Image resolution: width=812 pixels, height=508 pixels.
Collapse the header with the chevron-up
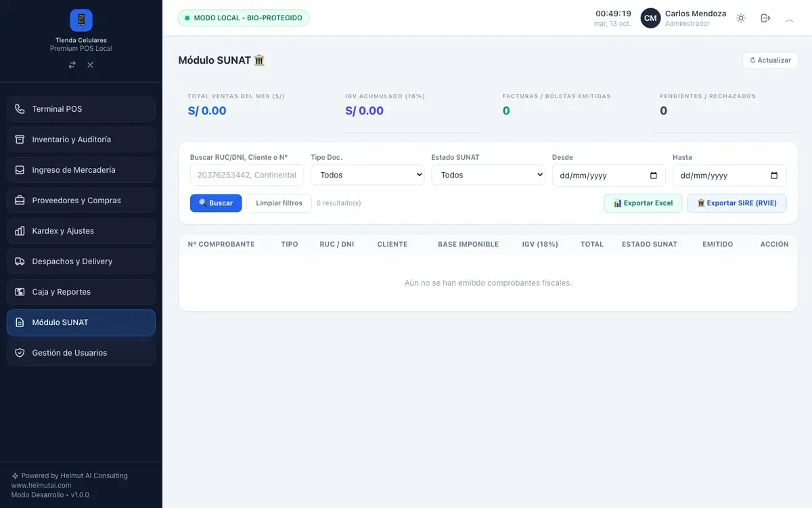click(x=789, y=19)
